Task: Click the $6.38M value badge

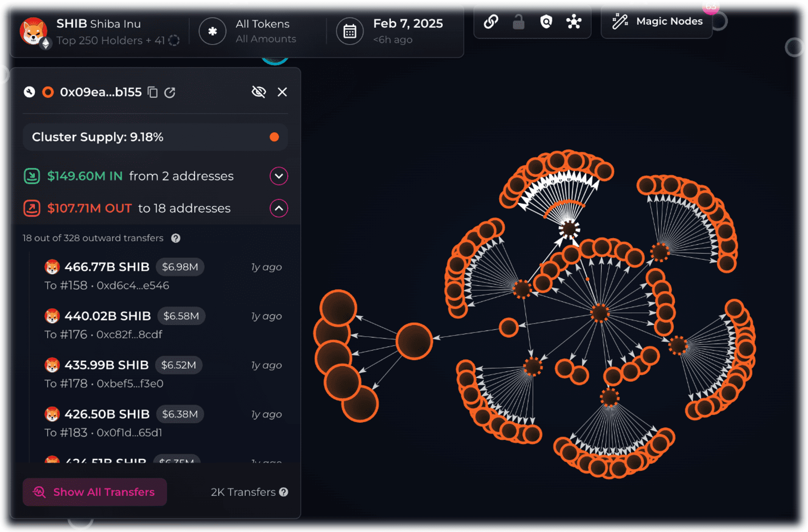Action: coord(180,414)
